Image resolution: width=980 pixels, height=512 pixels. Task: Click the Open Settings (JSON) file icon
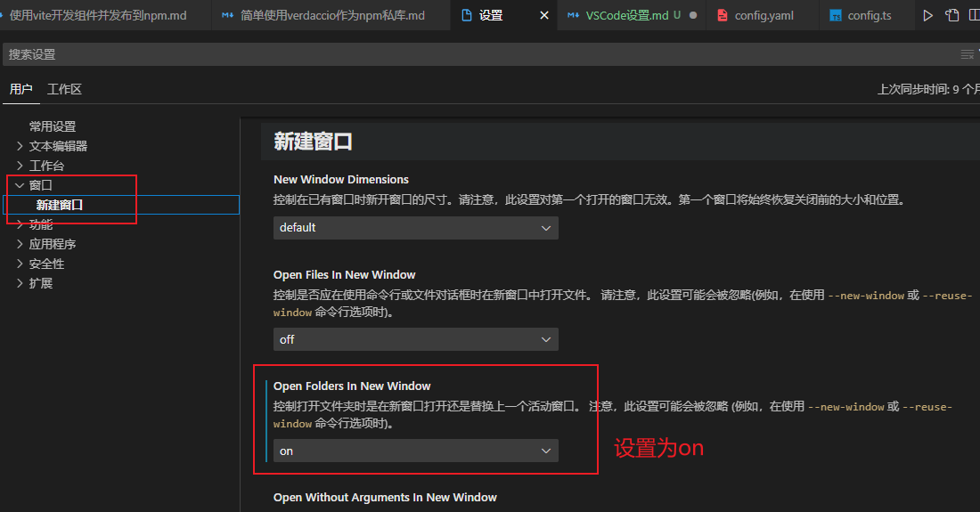[x=952, y=15]
